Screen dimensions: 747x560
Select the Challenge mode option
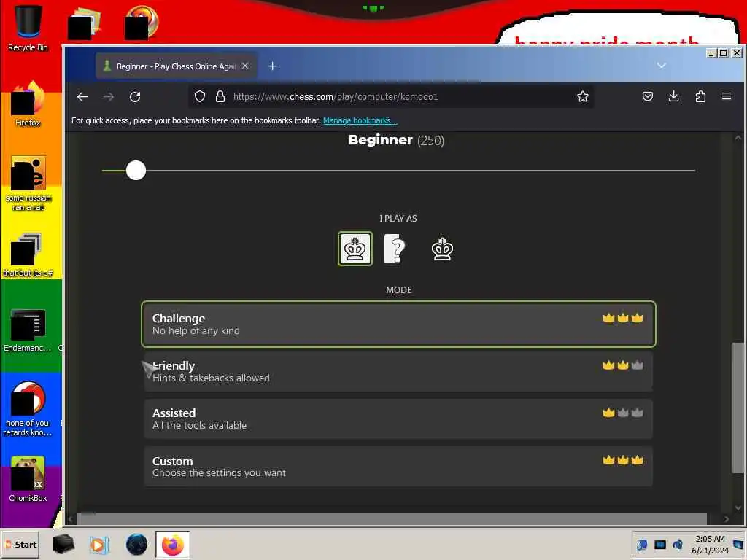point(398,324)
